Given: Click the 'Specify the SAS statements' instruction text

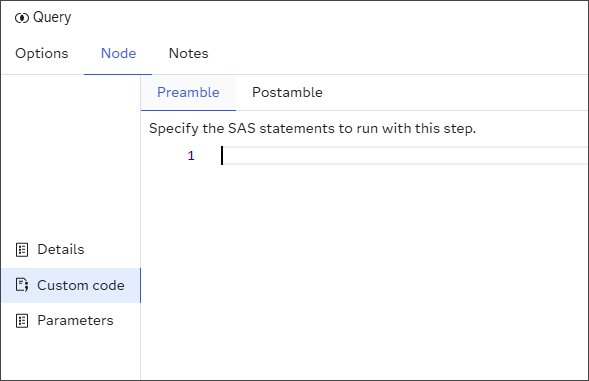Looking at the screenshot, I should [313, 129].
